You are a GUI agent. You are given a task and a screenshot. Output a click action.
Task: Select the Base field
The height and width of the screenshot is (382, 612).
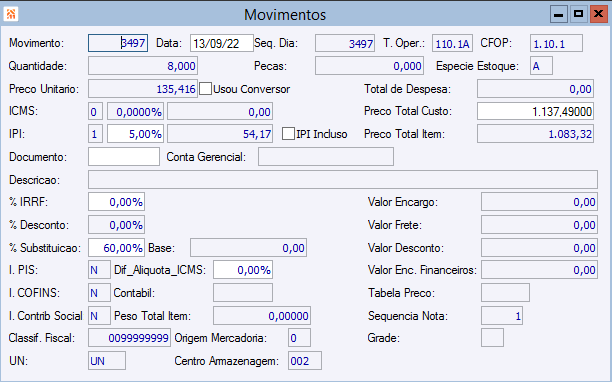point(248,247)
